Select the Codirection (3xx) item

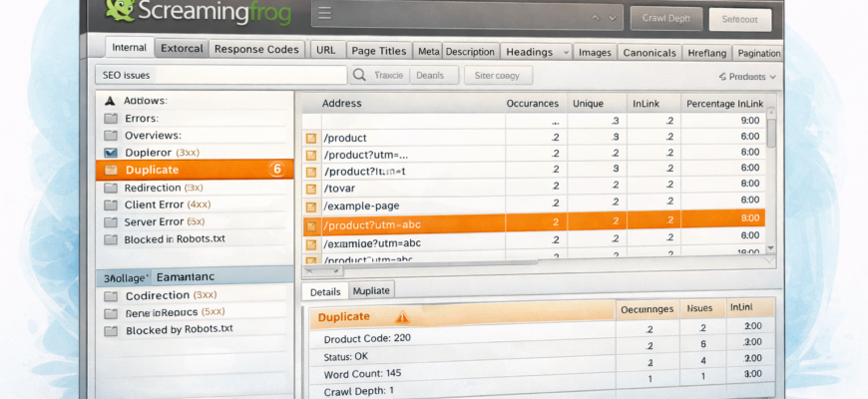pyautogui.click(x=195, y=295)
